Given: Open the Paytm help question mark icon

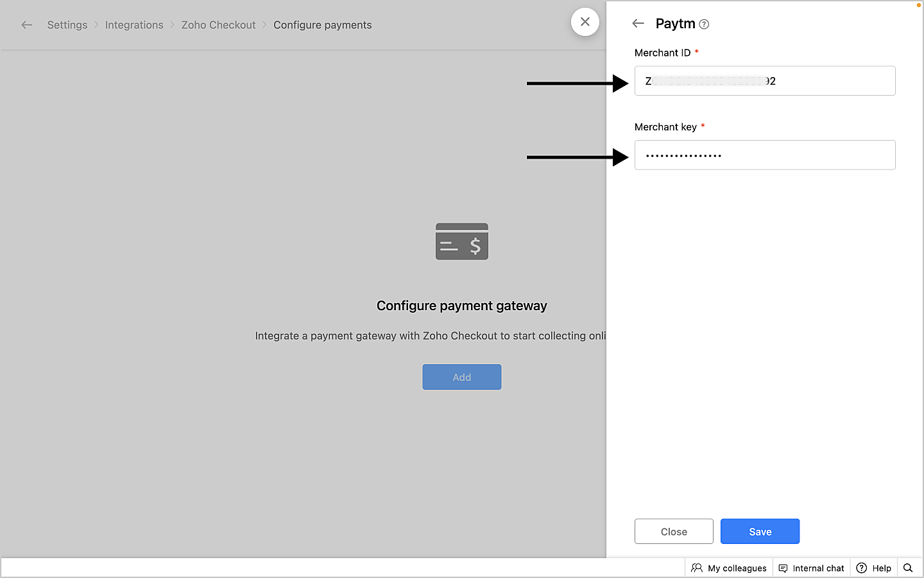Looking at the screenshot, I should [x=704, y=24].
